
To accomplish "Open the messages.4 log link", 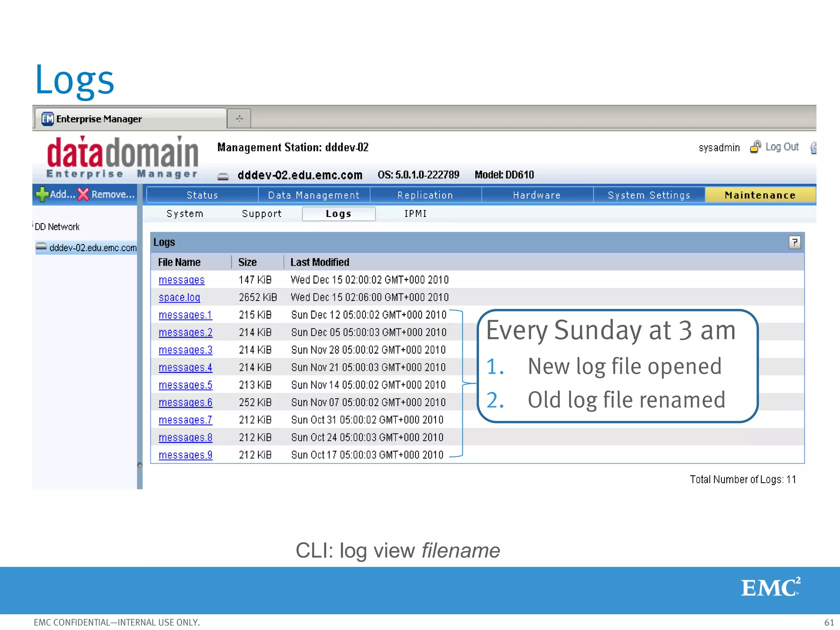I will [x=185, y=367].
